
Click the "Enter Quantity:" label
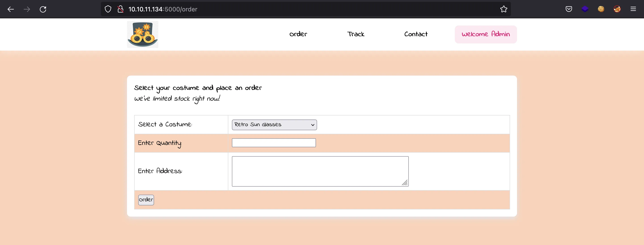160,143
